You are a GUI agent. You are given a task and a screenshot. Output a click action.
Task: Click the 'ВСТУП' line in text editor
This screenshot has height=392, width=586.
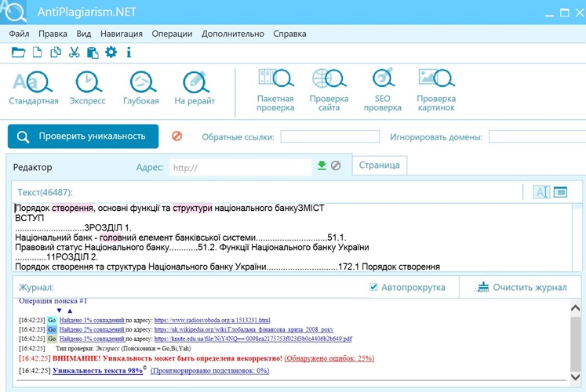[29, 218]
